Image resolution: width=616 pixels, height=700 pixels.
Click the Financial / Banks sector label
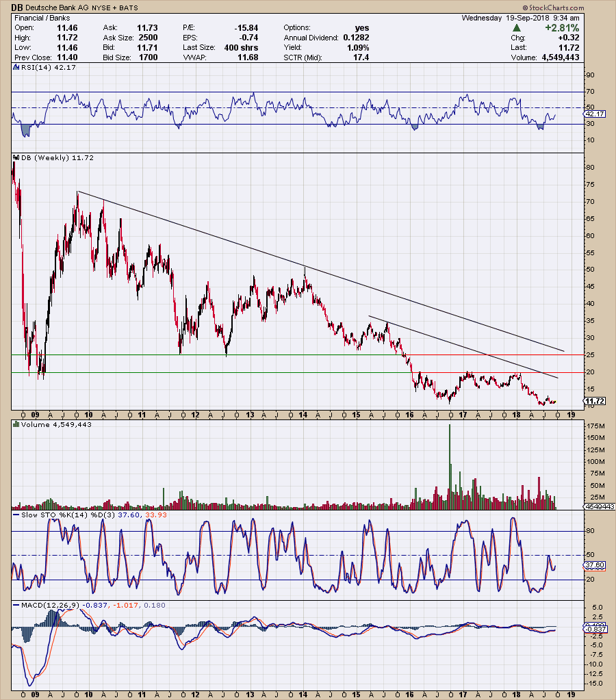pos(42,18)
